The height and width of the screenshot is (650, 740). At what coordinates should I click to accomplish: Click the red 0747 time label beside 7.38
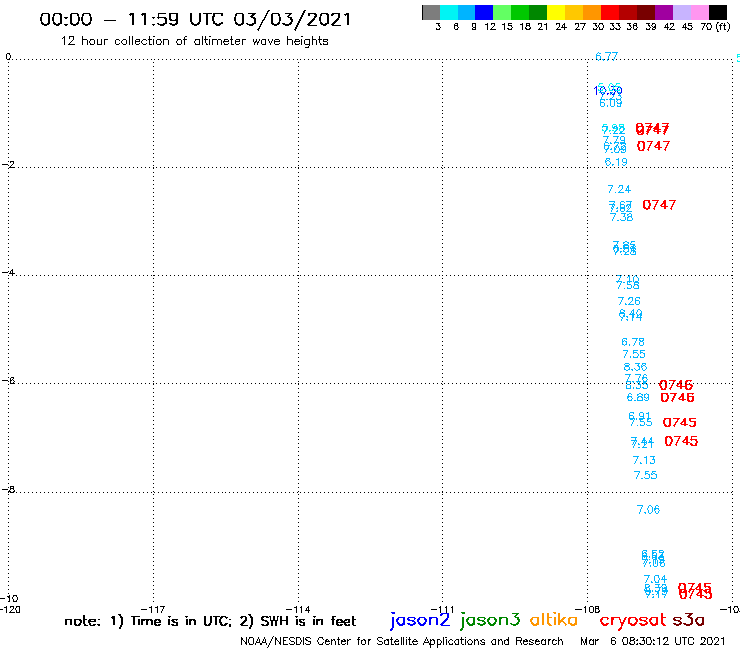tap(659, 205)
